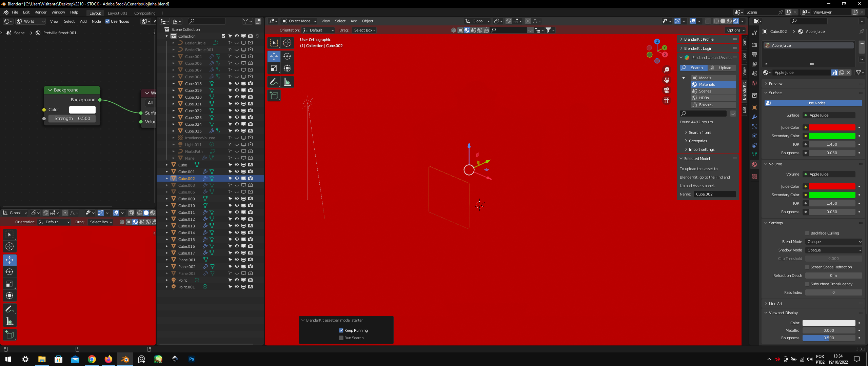
Task: Select the Cursor tool in the viewport
Action: pyautogui.click(x=287, y=43)
